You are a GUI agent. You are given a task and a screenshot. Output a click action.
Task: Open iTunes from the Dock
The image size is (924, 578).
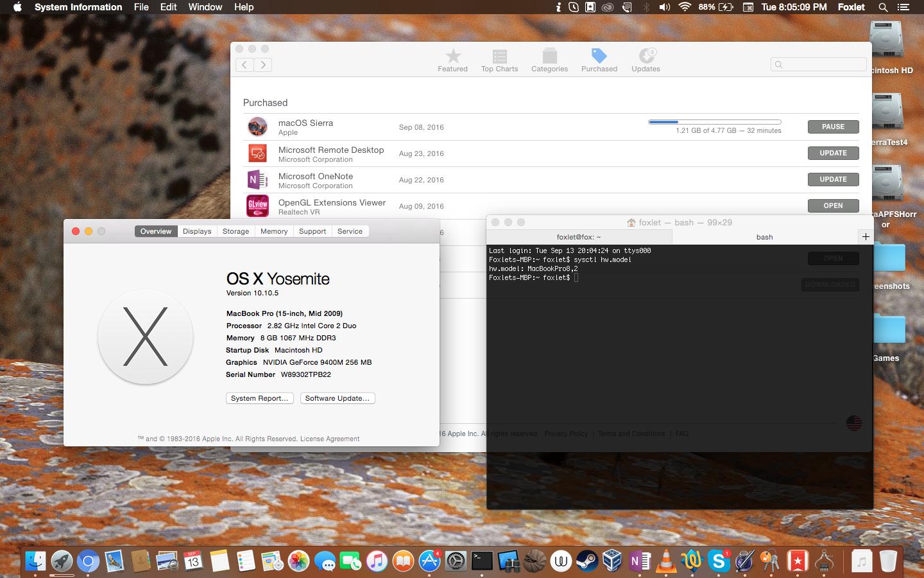tap(377, 561)
